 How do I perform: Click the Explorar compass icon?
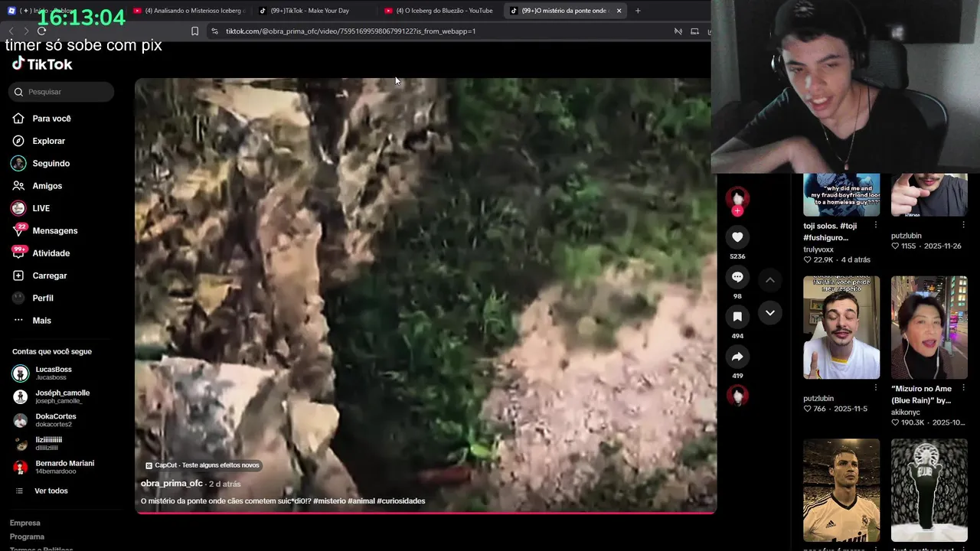point(18,141)
